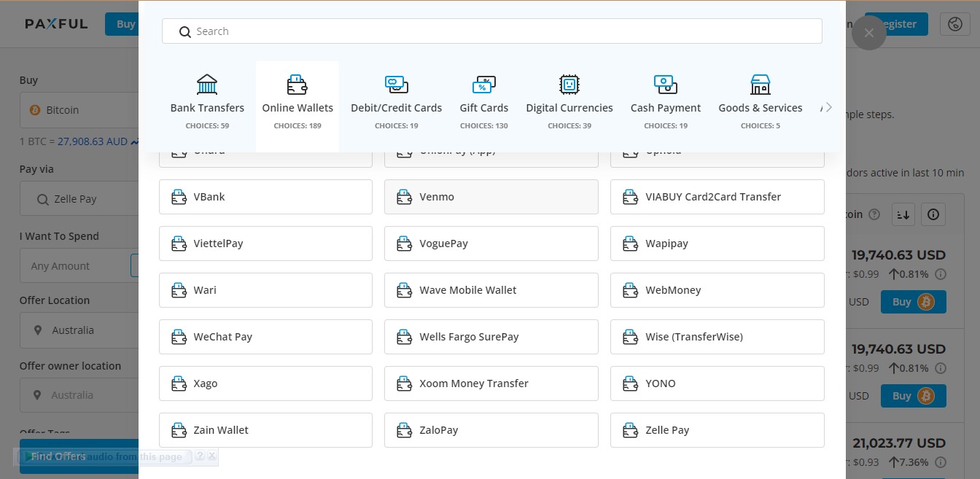Click the wallet icon beside Wave Mobile Wallet
Image resolution: width=980 pixels, height=479 pixels.
[405, 290]
